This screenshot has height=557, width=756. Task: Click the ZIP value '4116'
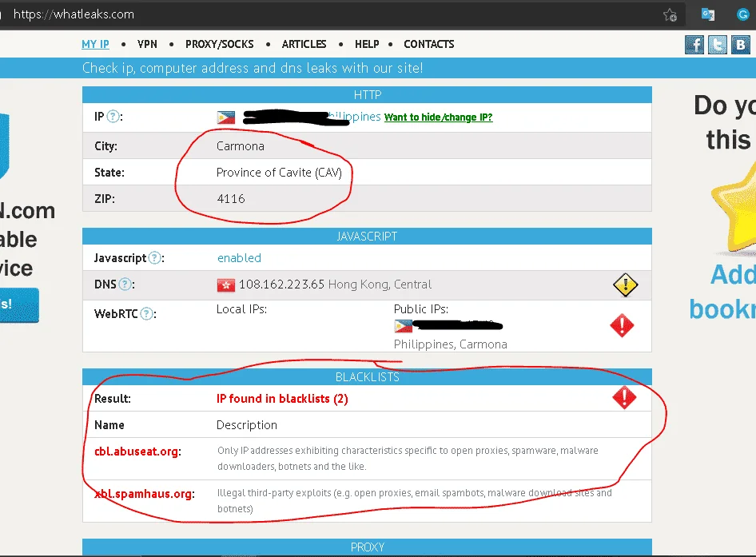231,199
